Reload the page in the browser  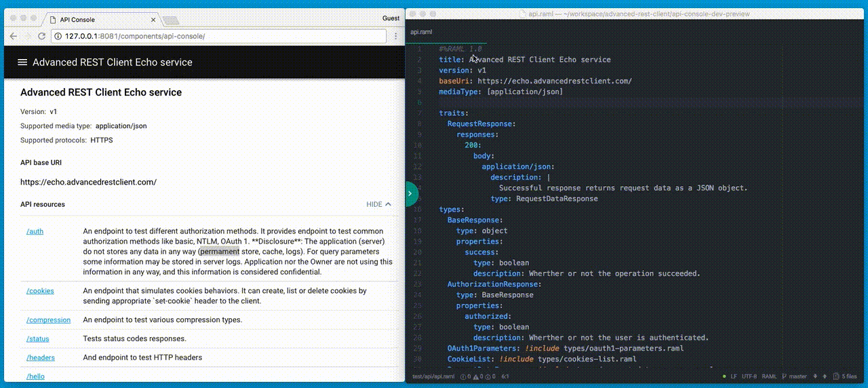tap(42, 36)
